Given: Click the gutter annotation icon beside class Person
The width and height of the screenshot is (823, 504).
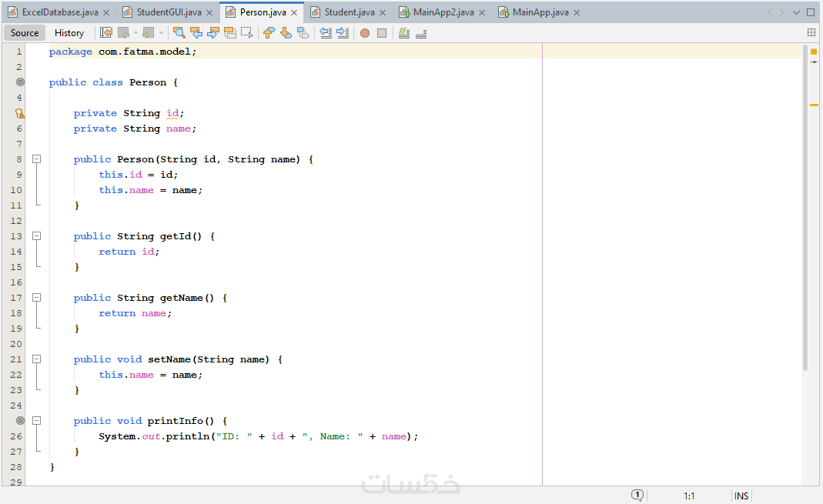Looking at the screenshot, I should (20, 82).
